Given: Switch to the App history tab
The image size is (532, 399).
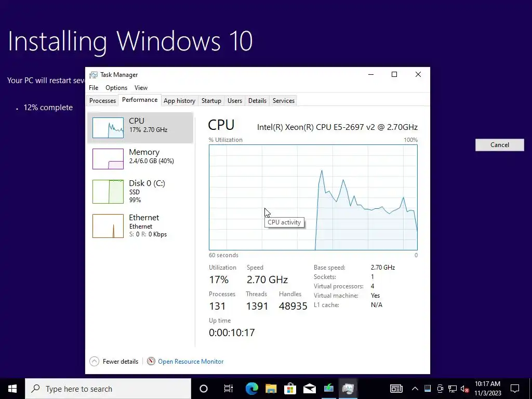Looking at the screenshot, I should tap(179, 101).
